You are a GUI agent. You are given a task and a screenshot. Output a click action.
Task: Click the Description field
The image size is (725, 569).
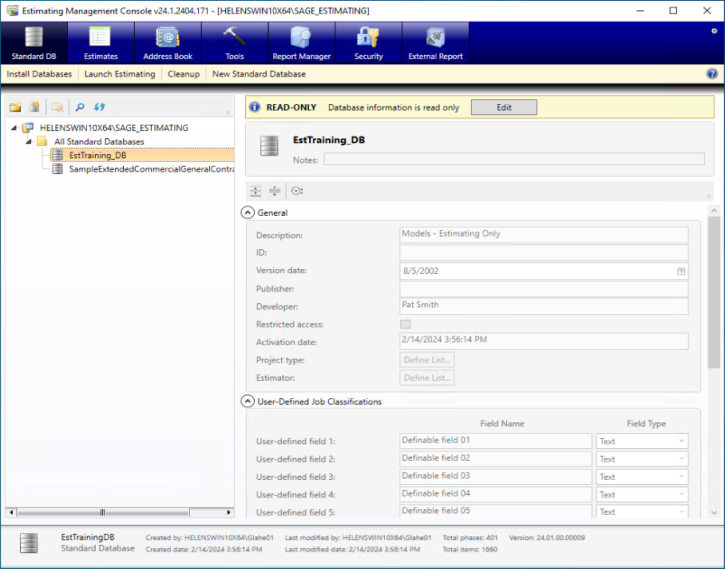pos(544,235)
